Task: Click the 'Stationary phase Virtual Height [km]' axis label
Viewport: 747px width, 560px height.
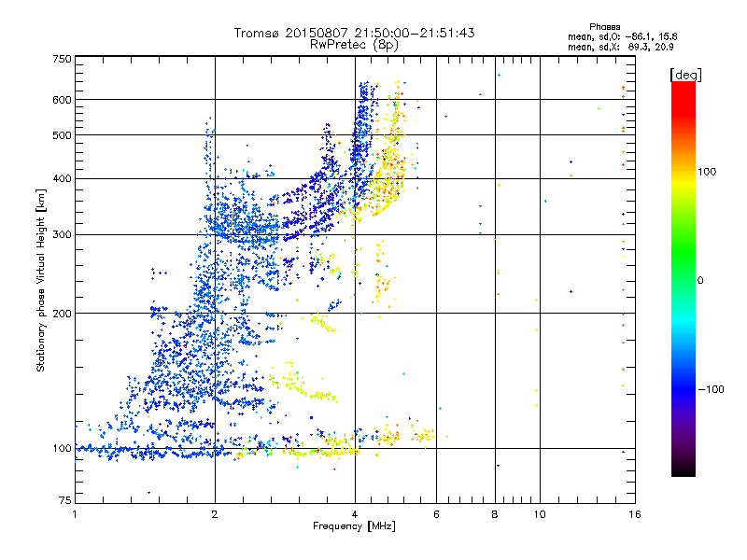Action: pyautogui.click(x=41, y=281)
